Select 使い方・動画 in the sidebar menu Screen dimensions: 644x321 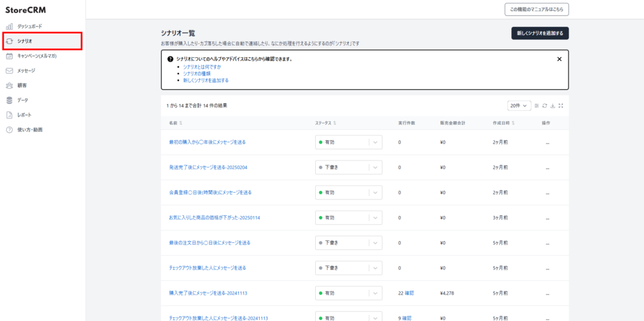30,130
